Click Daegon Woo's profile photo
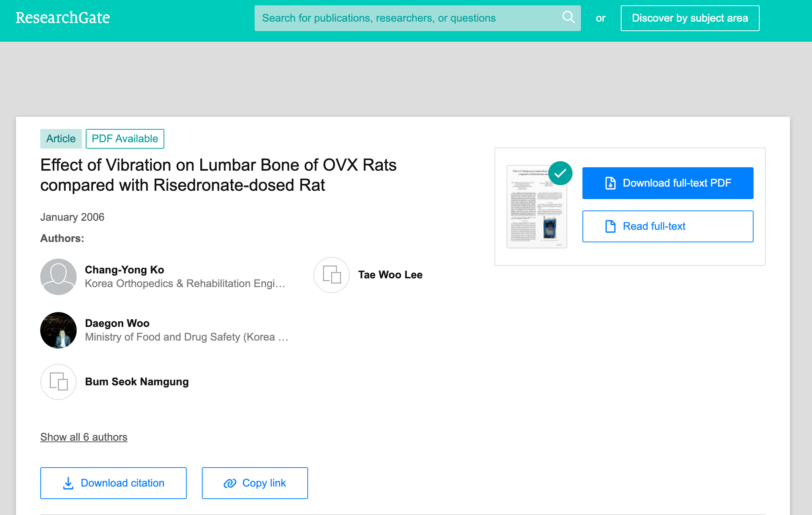This screenshot has height=515, width=812. click(58, 330)
